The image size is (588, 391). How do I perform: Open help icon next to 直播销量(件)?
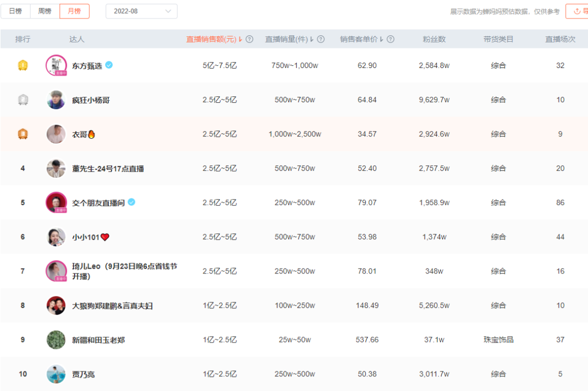(x=321, y=39)
